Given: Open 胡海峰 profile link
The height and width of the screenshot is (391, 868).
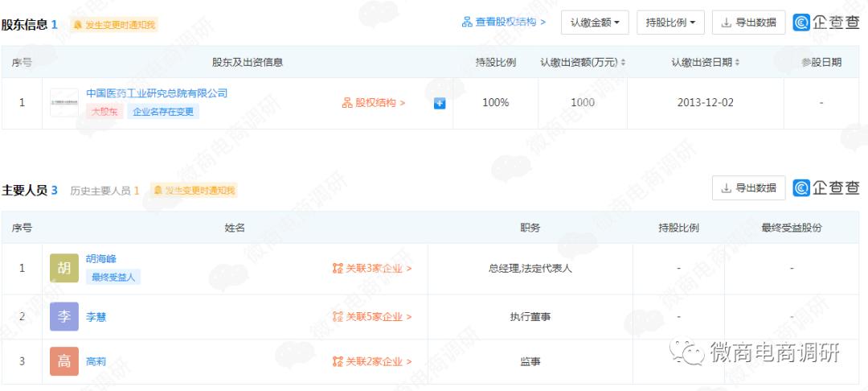Looking at the screenshot, I should coord(101,258).
